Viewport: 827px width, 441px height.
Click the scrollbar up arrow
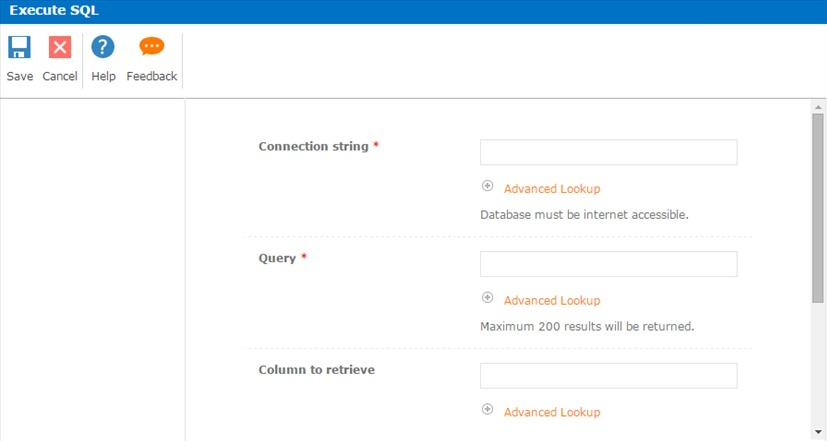click(818, 106)
